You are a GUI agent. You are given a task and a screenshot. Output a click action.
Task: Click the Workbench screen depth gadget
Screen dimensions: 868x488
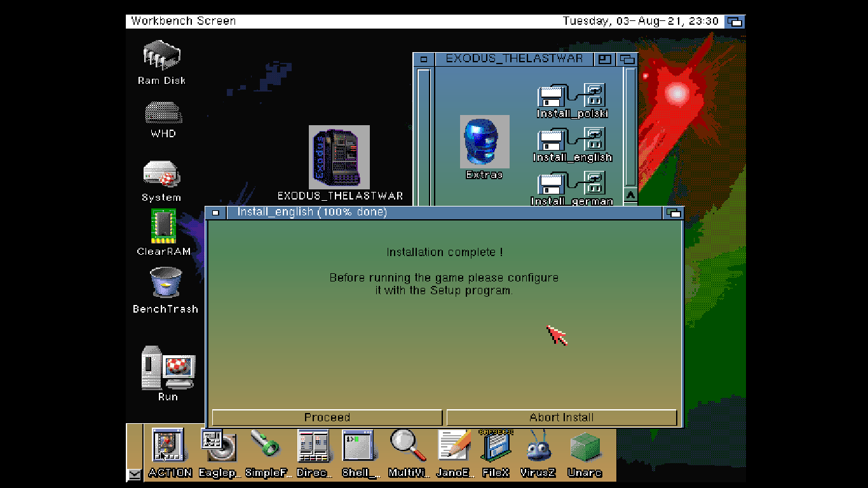coord(735,21)
